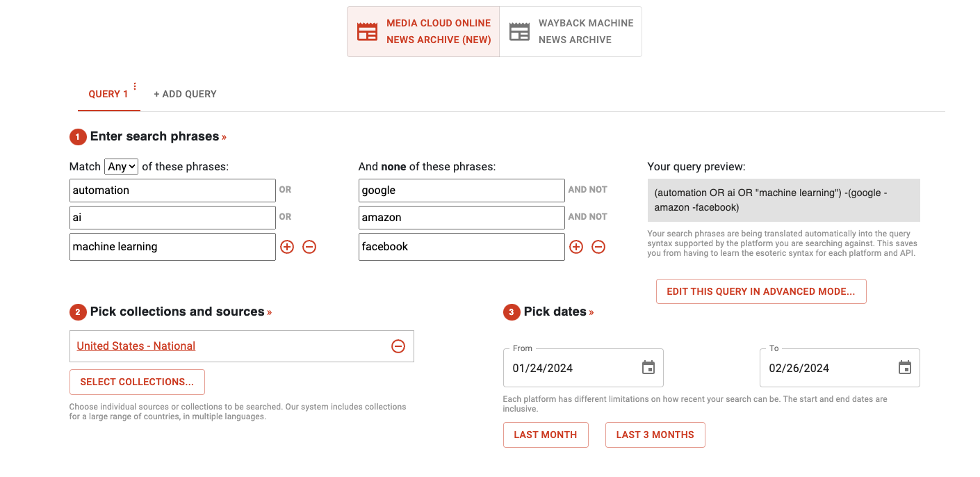Viewport: 980px width, 477px height.
Task: Expand the Enter search phrases help arrows
Action: (224, 137)
